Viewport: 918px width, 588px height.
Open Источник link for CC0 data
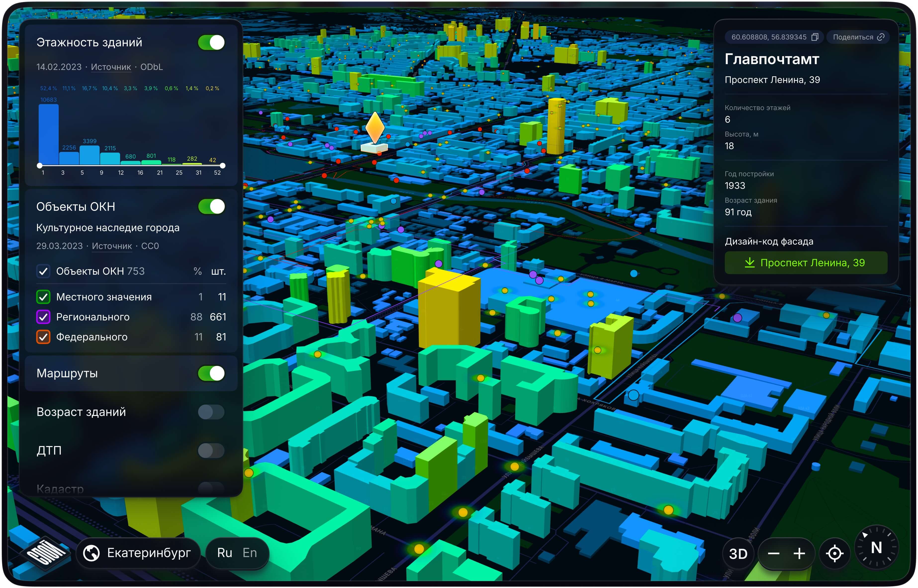point(111,246)
